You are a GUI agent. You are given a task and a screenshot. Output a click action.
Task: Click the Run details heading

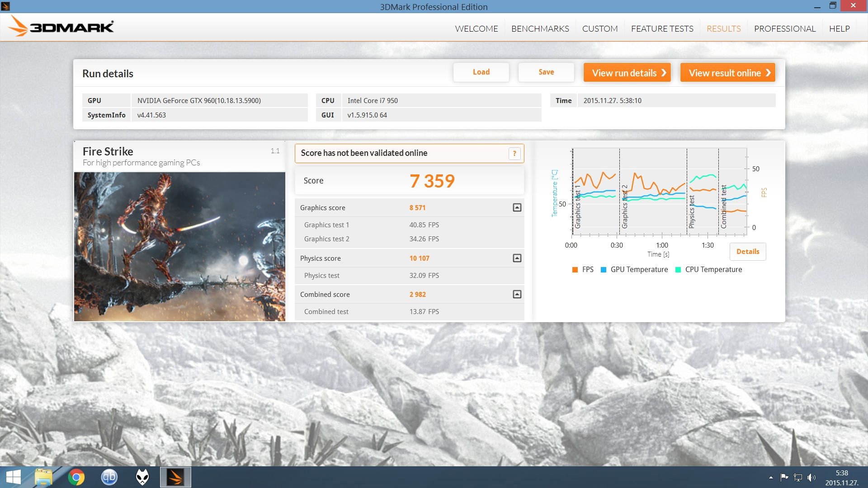click(108, 74)
